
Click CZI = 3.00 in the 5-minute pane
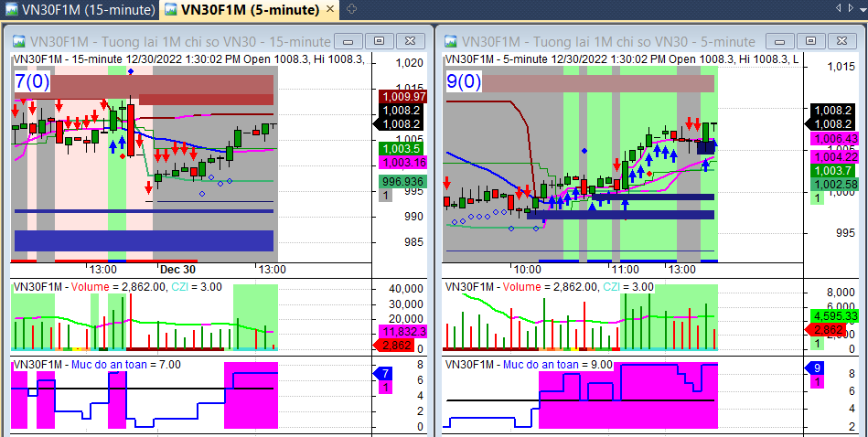click(628, 286)
